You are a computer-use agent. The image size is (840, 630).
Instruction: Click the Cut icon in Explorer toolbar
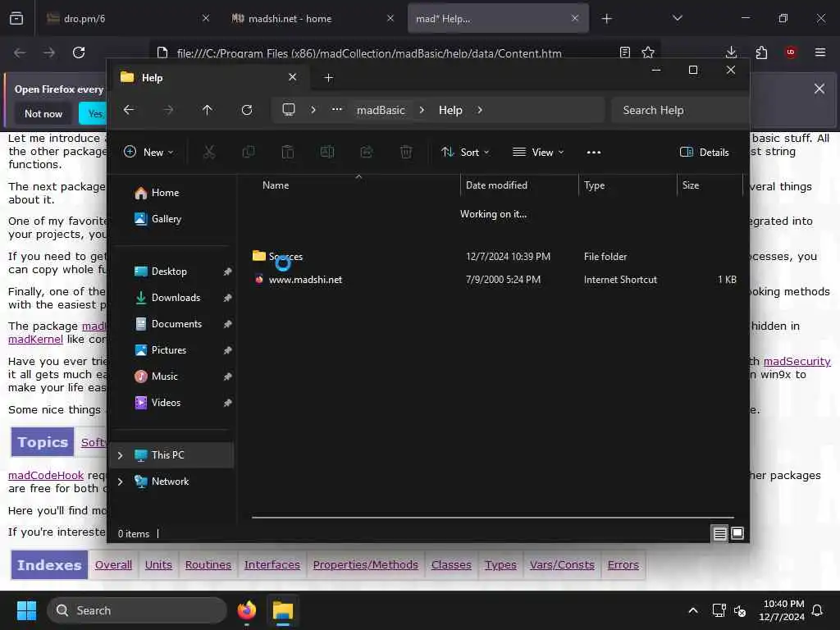click(209, 152)
